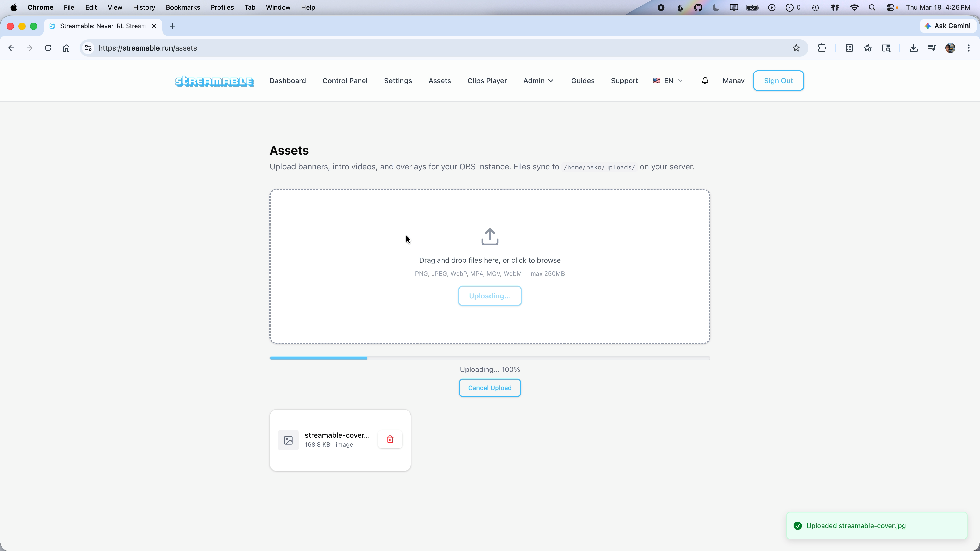Open Chrome three-dot menu
The width and height of the screenshot is (980, 551).
(969, 48)
